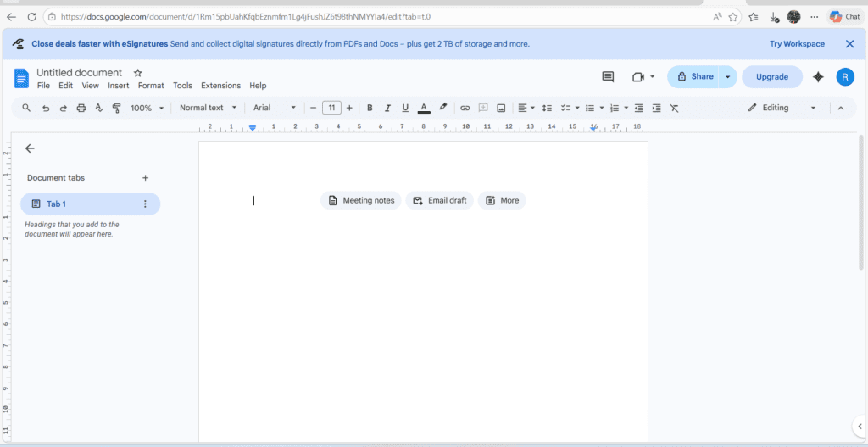
Task: Toggle italic formatting
Action: coord(387,108)
